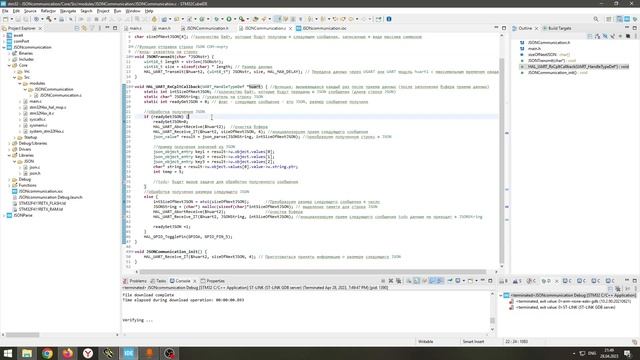Switch to main.c editor tab
Image resolution: width=640 pixels, height=360 pixels.
[x=133, y=28]
